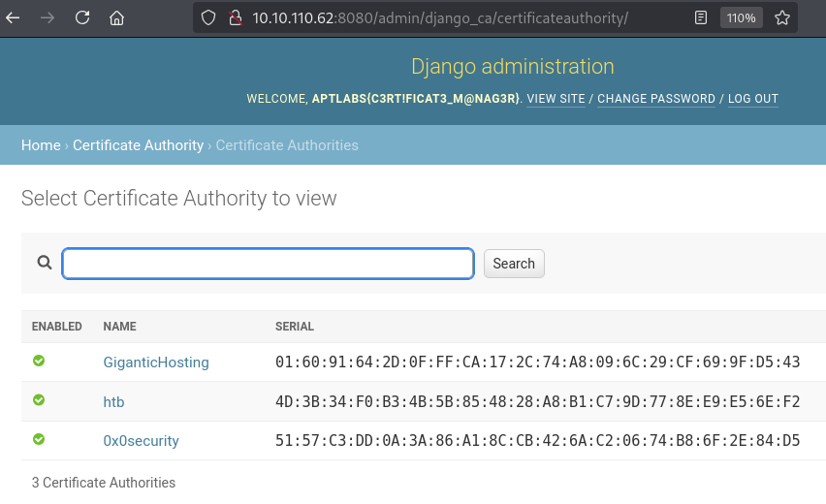
Task: Open the GiganticHosting certificate authority
Action: (156, 362)
